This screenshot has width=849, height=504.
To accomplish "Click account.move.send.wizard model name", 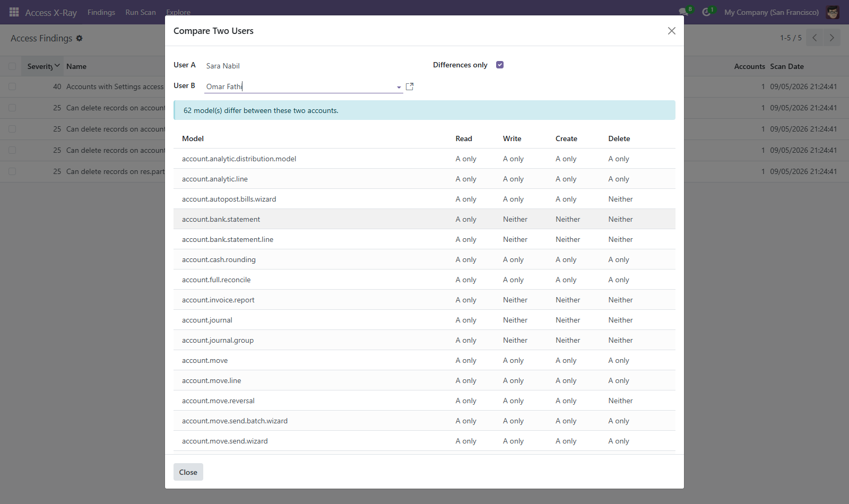I will click(x=225, y=441).
